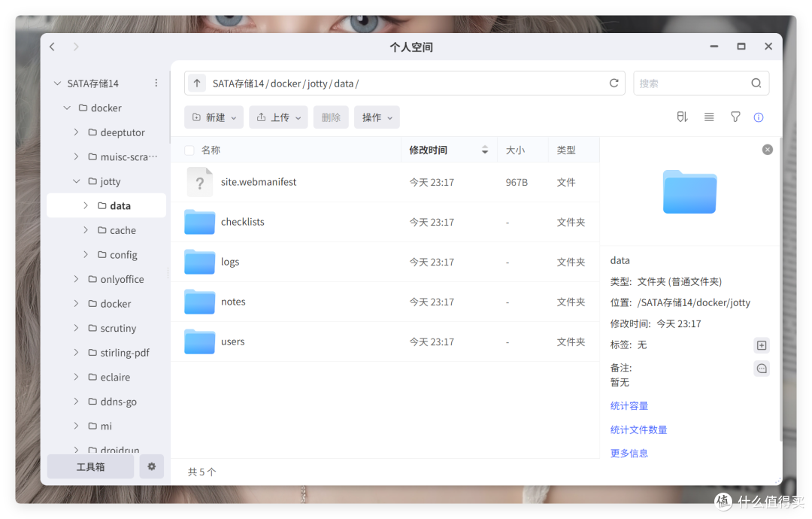Collapse the SATA存储14 tree node

pos(57,83)
